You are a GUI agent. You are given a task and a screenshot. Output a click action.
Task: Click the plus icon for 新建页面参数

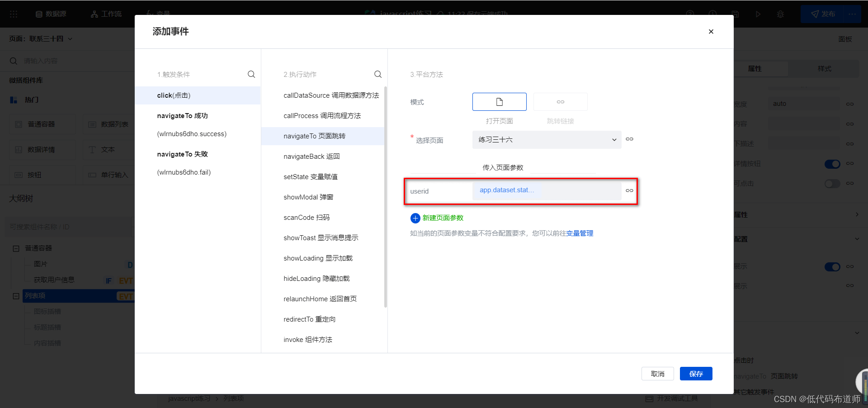point(415,218)
